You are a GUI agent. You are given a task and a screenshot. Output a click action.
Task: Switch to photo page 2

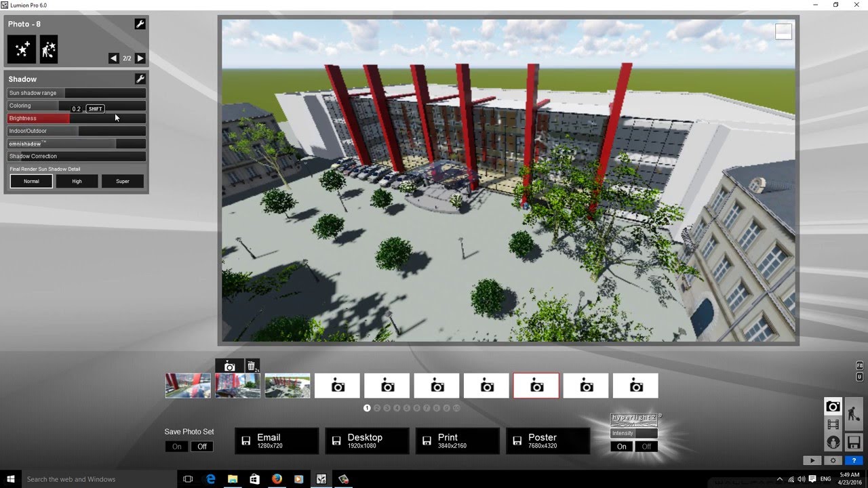(377, 408)
